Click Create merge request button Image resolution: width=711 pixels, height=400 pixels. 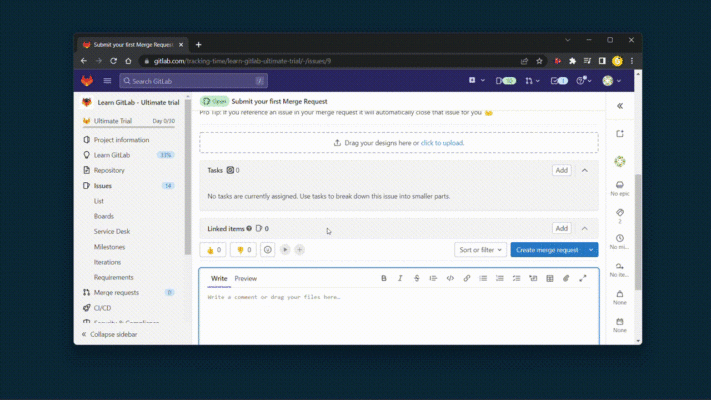click(x=547, y=250)
